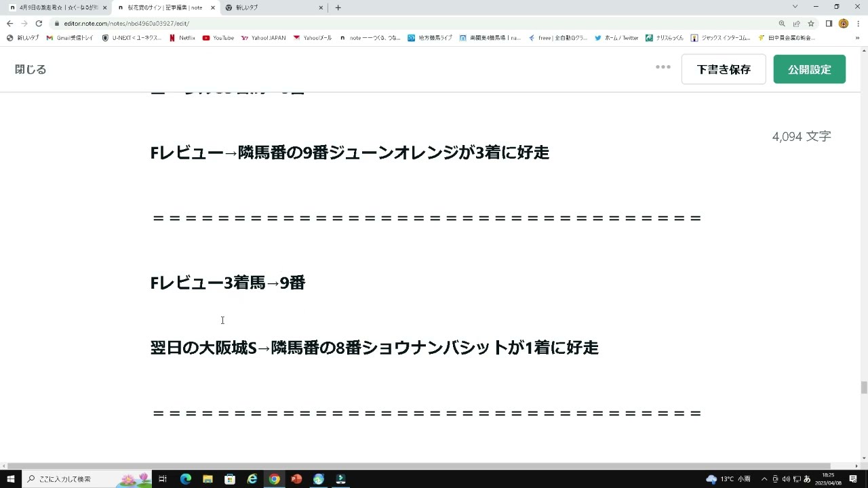Click the 閉じる link
868x488 pixels.
point(31,69)
